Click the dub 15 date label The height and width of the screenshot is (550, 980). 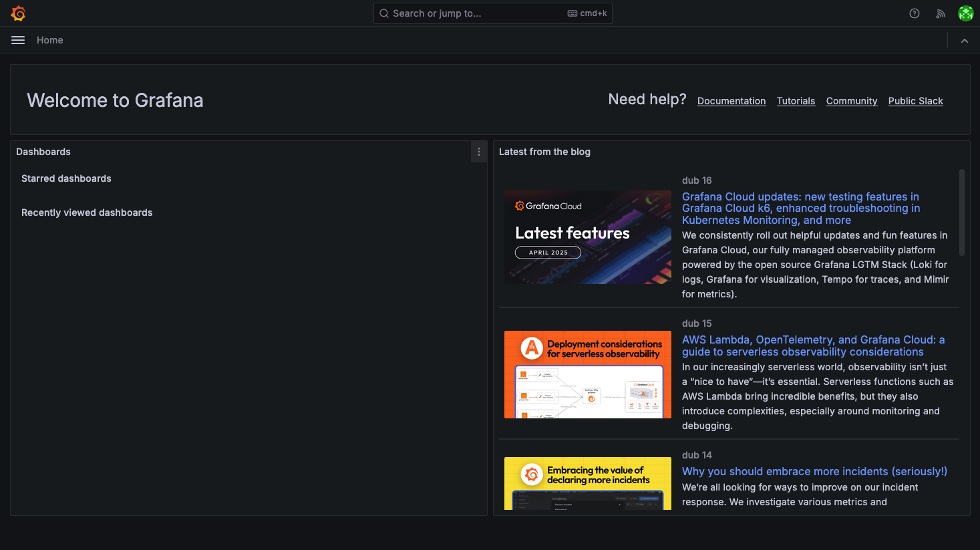[x=697, y=323]
